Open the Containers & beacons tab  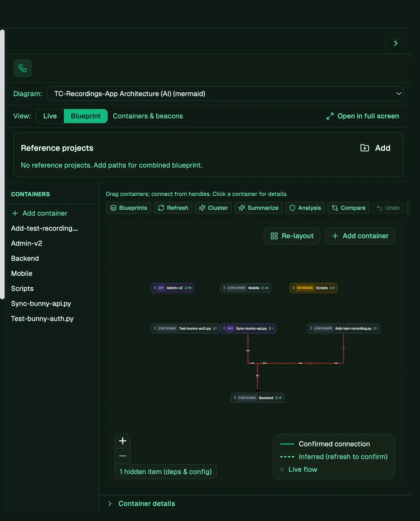[x=148, y=116]
